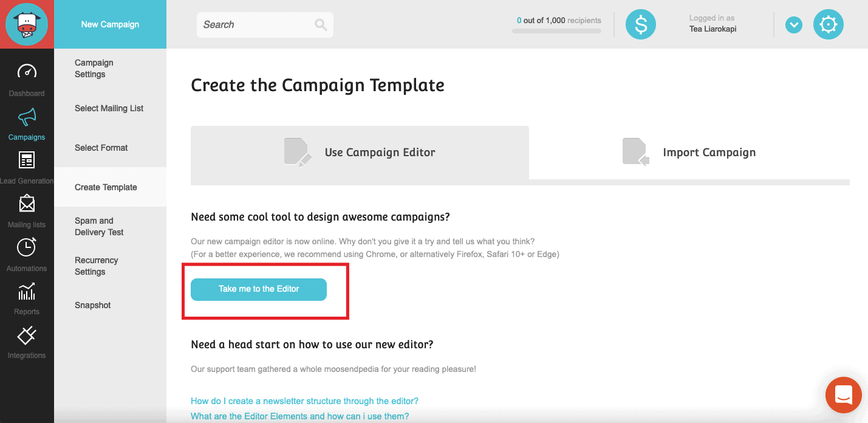Click the Search input field
Viewport: 868px width, 423px height.
tap(265, 25)
